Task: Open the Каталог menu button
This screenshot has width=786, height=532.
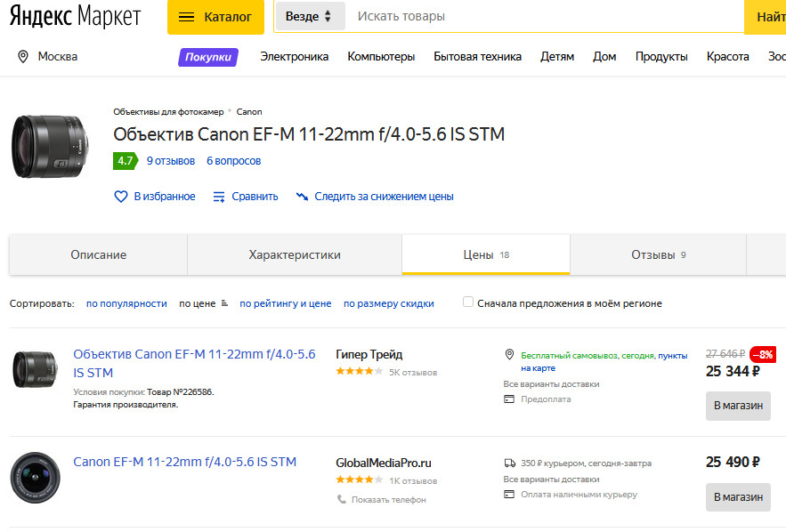Action: coord(215,17)
